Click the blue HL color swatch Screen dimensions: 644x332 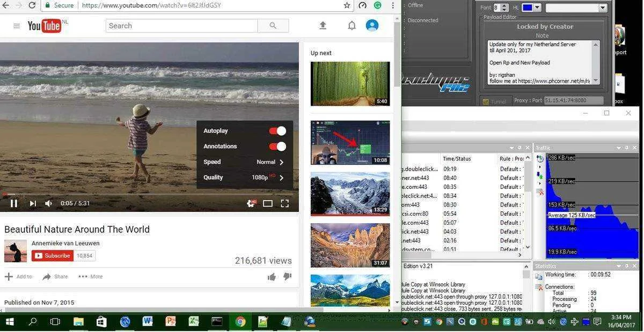[526, 8]
